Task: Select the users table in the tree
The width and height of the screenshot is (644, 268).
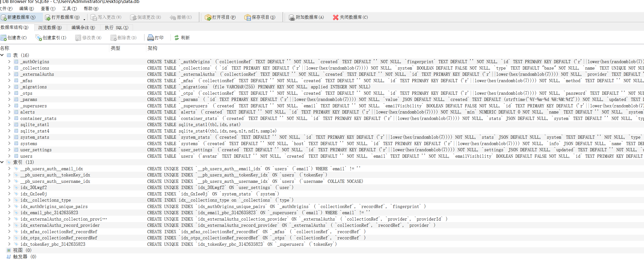Action: point(26,156)
